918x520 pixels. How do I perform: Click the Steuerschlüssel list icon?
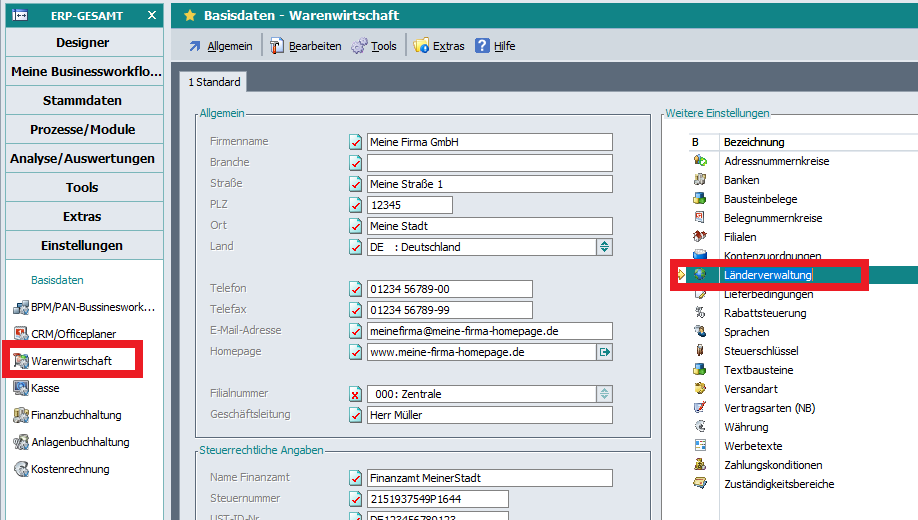click(x=700, y=351)
